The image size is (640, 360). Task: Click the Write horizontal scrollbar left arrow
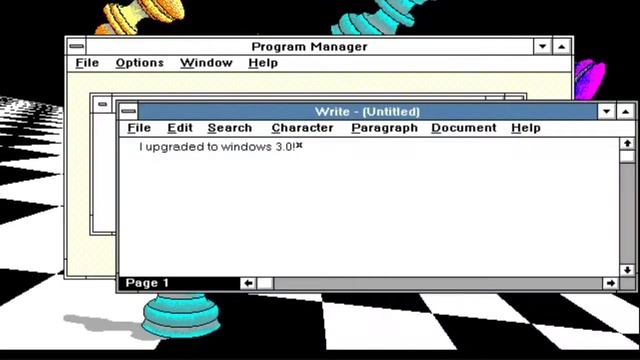click(248, 283)
